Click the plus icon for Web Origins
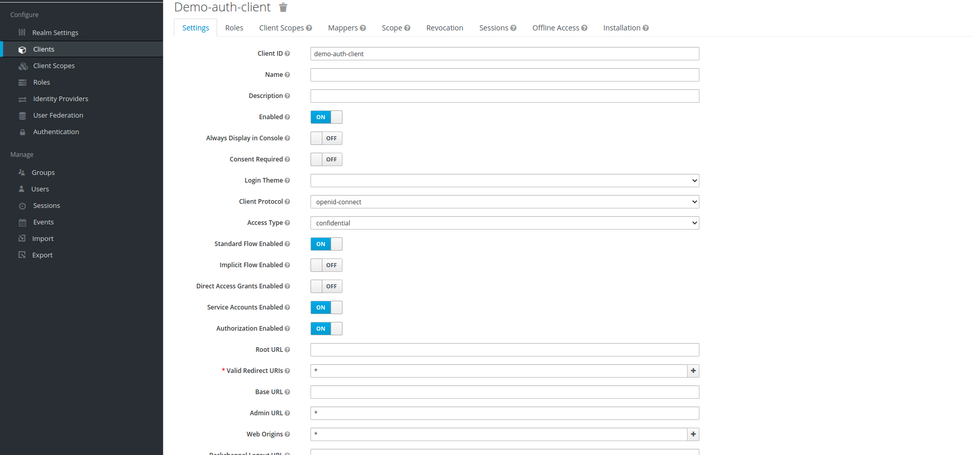 pyautogui.click(x=693, y=434)
